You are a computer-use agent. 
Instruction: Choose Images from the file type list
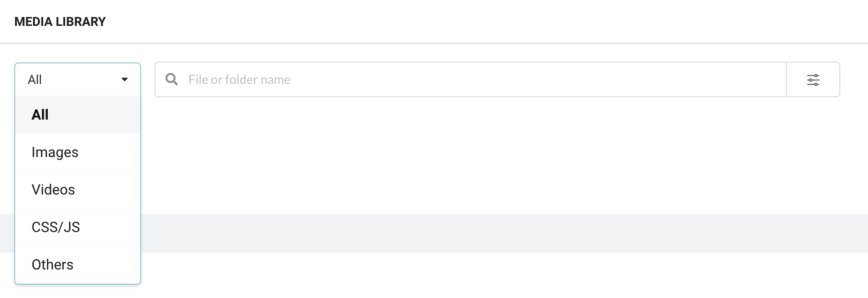click(x=78, y=152)
